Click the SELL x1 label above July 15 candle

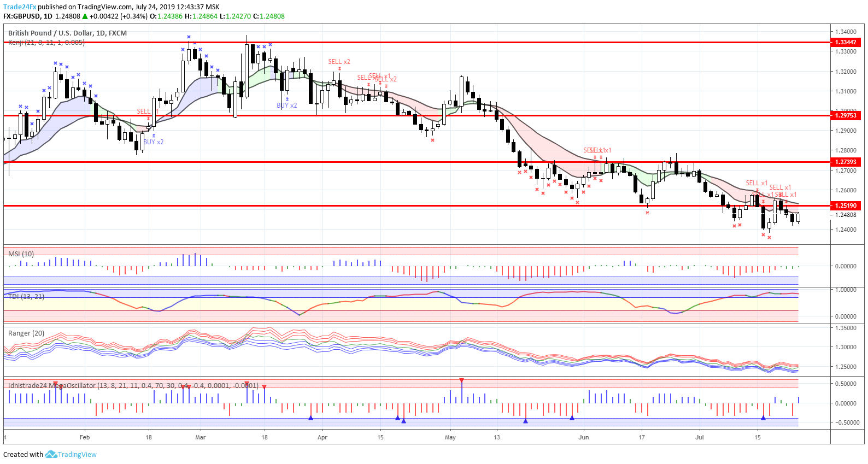[x=756, y=183]
